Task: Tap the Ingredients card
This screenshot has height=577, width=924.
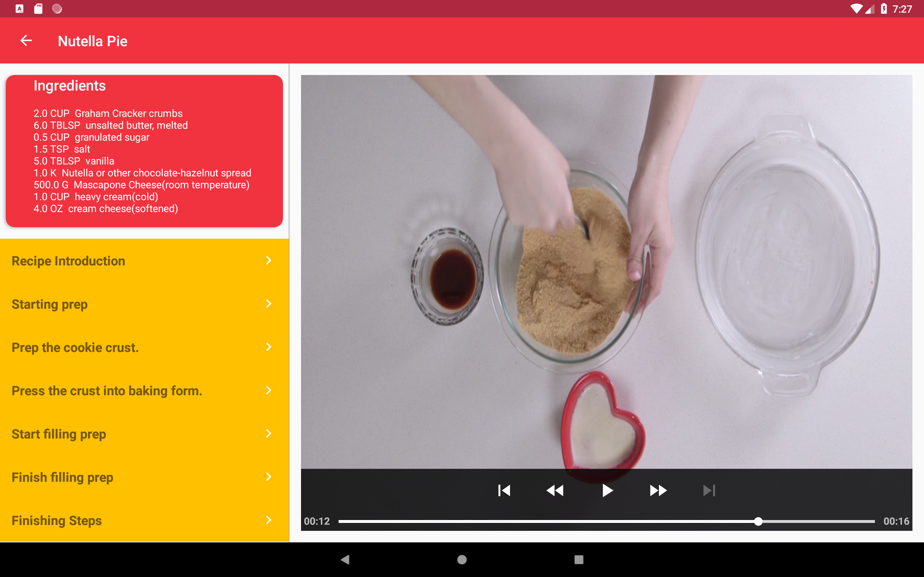Action: point(144,151)
